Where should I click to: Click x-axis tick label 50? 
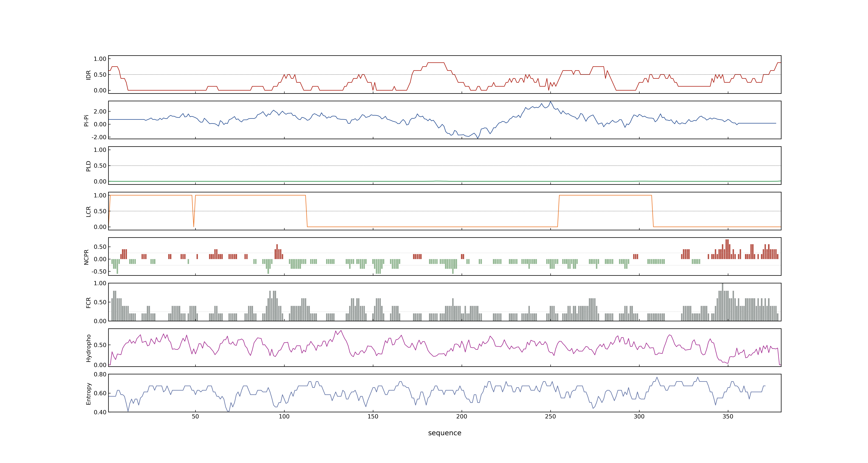click(195, 416)
